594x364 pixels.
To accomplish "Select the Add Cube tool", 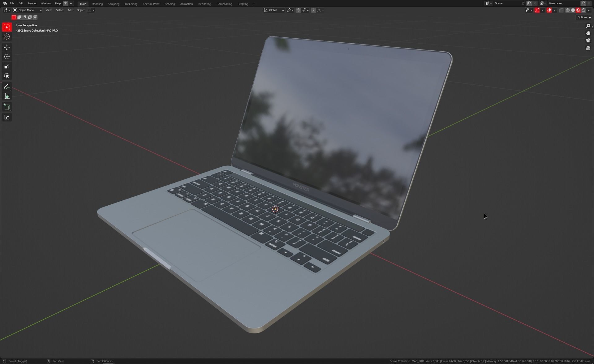I will 7,107.
